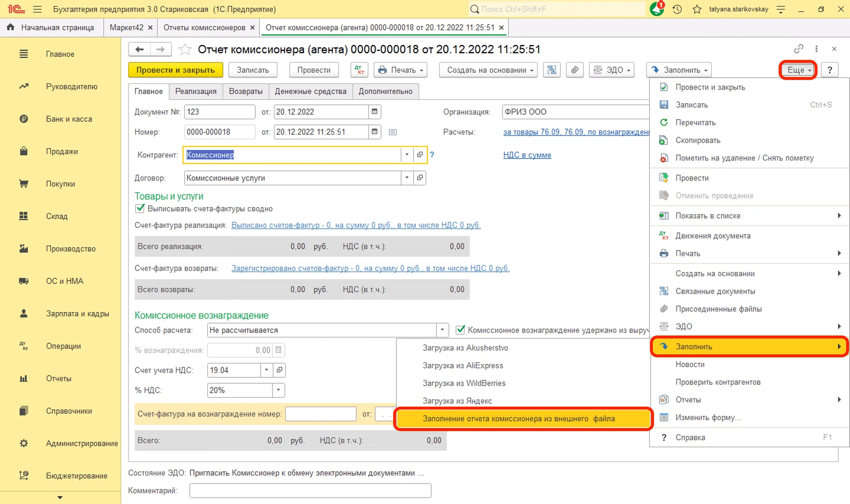Toggle Выписывать счета-фактуры сводно checkbox
The width and height of the screenshot is (850, 504).
(140, 209)
